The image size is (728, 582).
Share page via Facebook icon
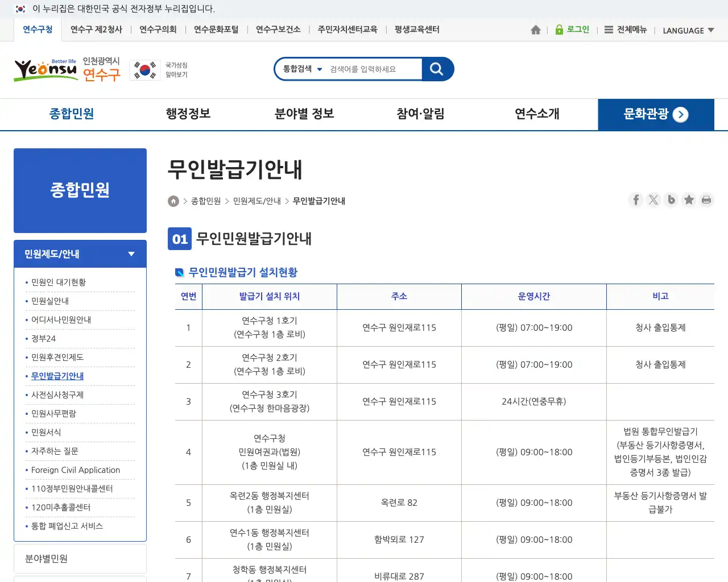point(636,200)
